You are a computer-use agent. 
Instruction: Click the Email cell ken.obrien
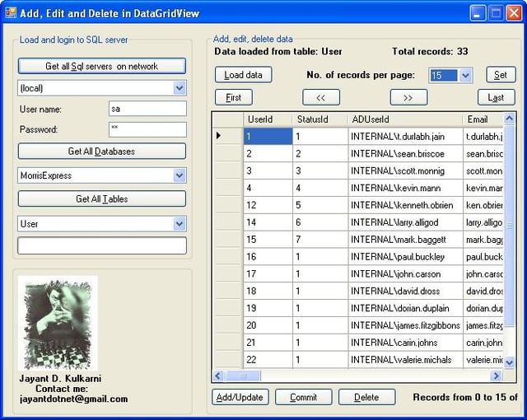tap(483, 205)
